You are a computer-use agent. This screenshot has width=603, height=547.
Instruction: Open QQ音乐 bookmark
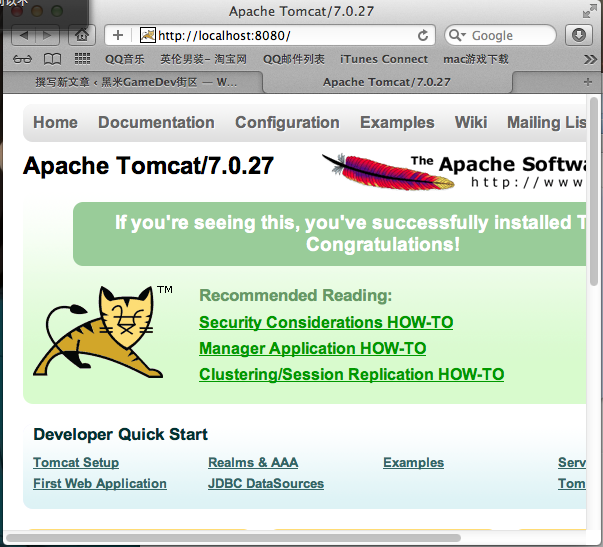[125, 59]
